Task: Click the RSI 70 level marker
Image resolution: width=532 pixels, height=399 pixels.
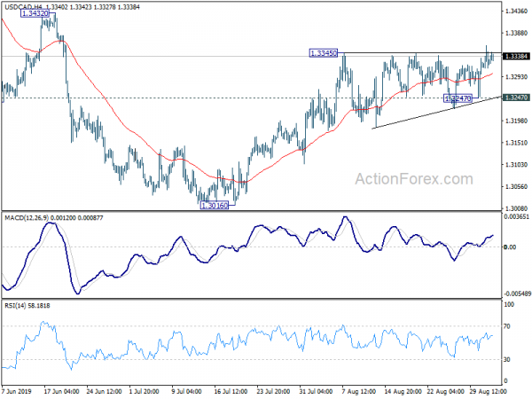Action: [x=507, y=326]
